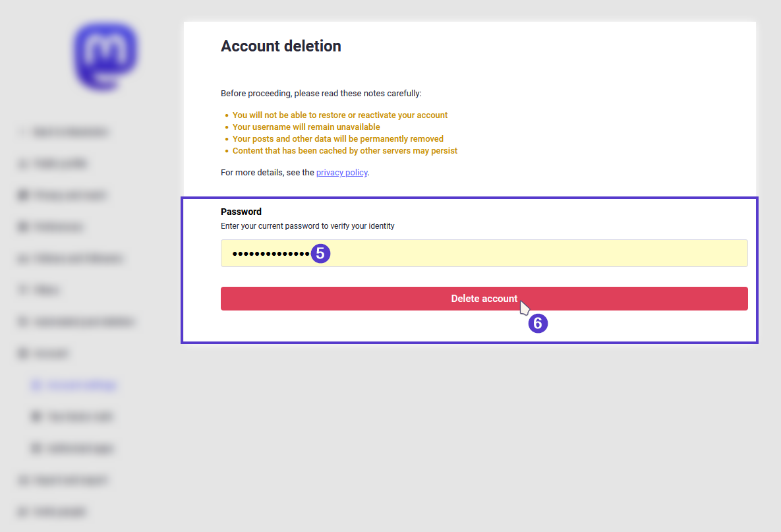Select the Authorized apps icon
Screen dimensions: 781x532
pyautogui.click(x=36, y=448)
